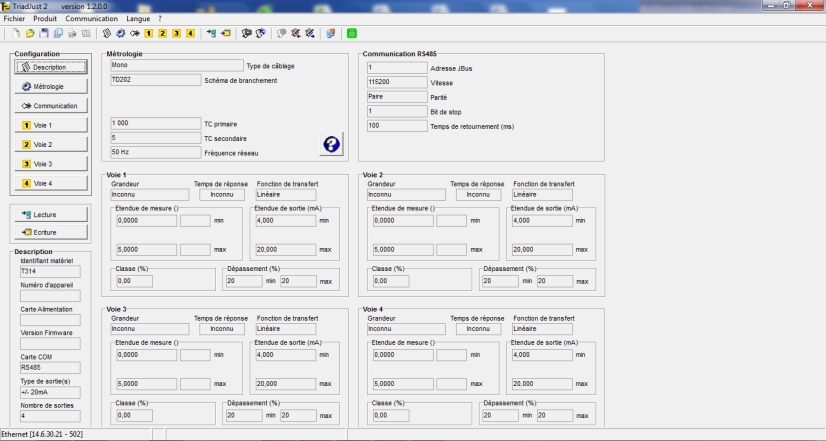Screen dimensions: 826x441
Task: Click the Adresse JBus field
Action: pyautogui.click(x=397, y=67)
